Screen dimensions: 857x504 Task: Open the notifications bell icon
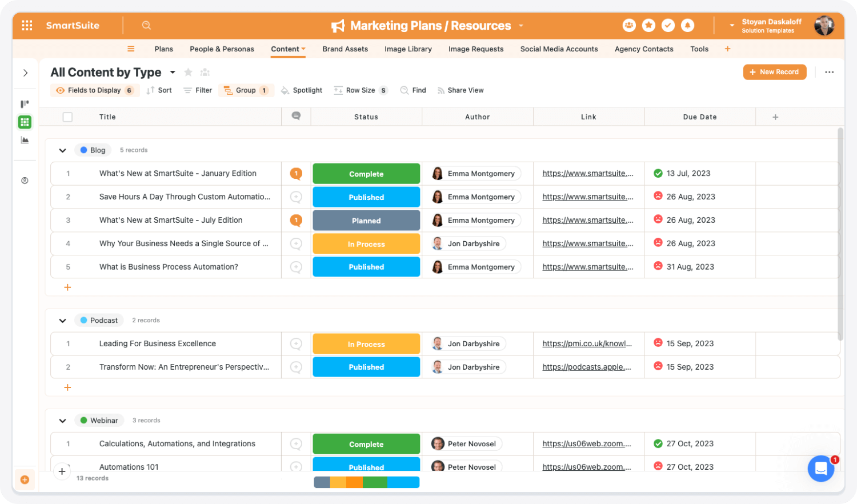[687, 25]
